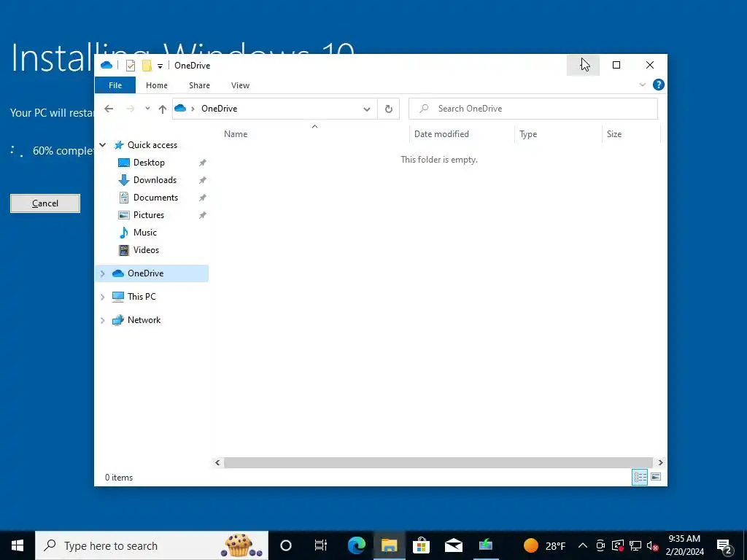747x560 pixels.
Task: Expand the Network tree node
Action: [102, 321]
